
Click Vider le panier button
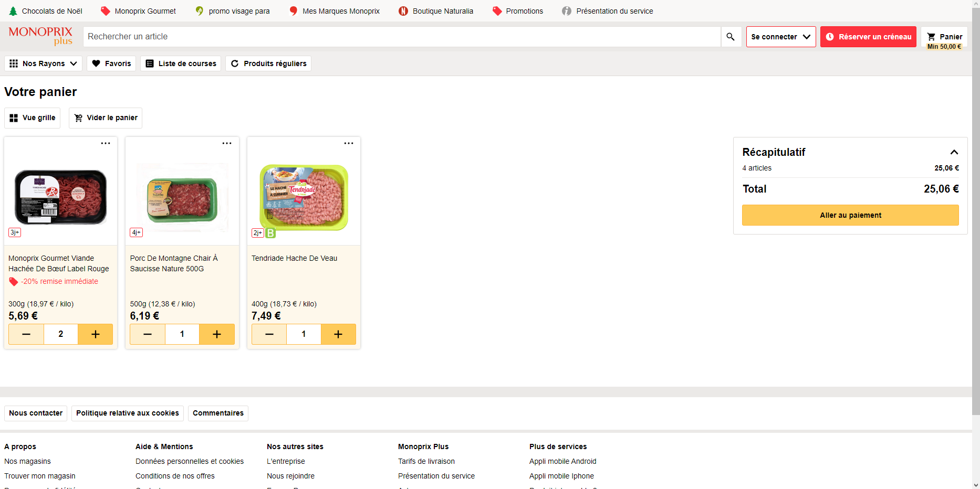[x=106, y=118]
